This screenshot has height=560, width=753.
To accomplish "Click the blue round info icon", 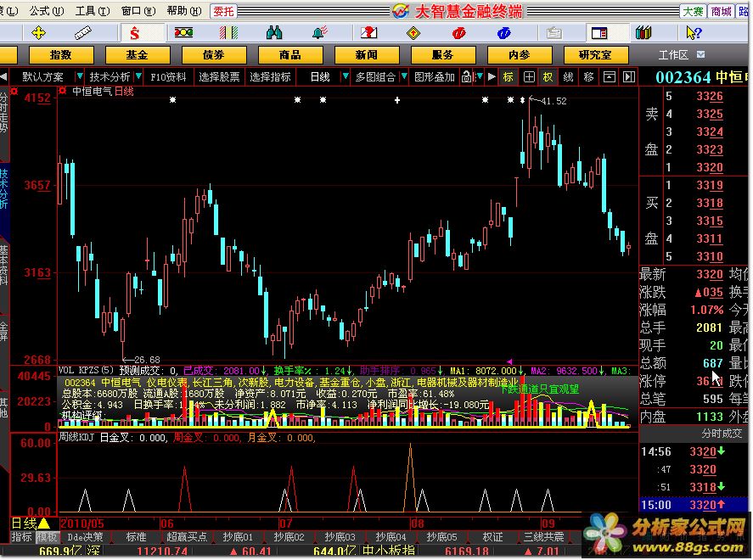I will 503,33.
